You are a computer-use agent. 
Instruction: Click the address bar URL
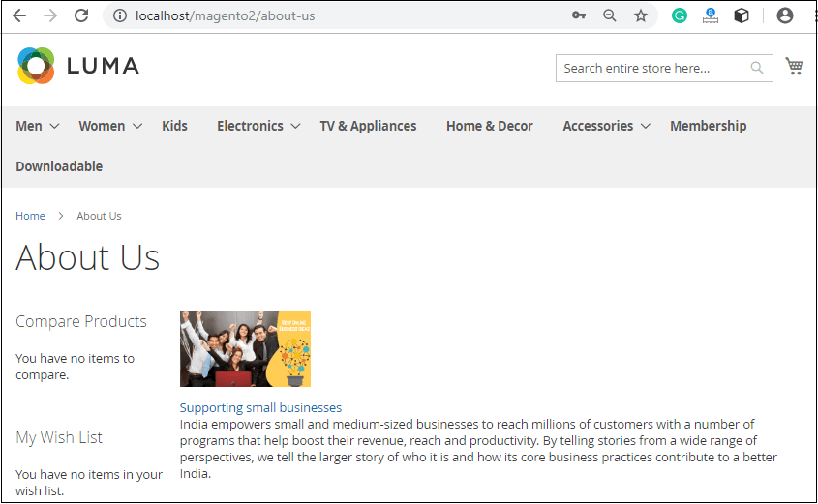[225, 16]
